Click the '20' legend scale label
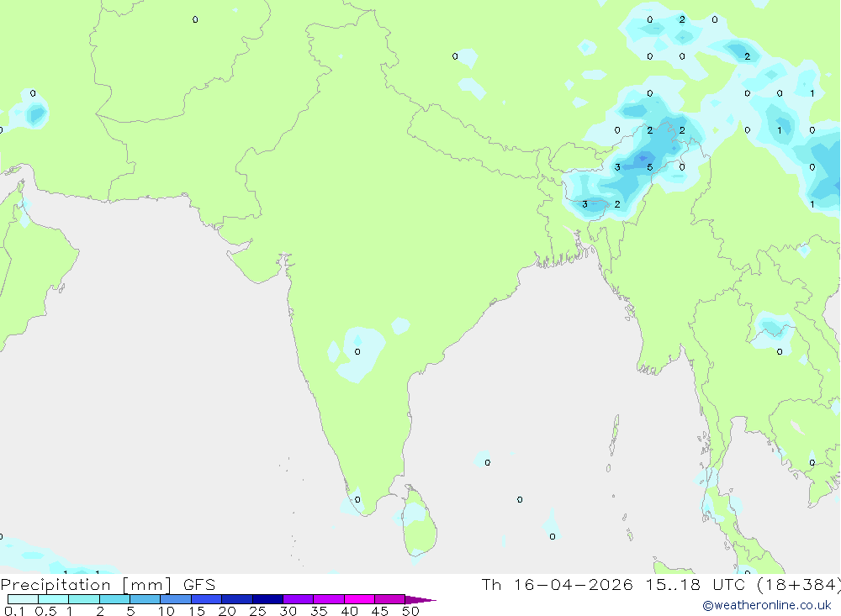The width and height of the screenshot is (841, 616). click(227, 611)
